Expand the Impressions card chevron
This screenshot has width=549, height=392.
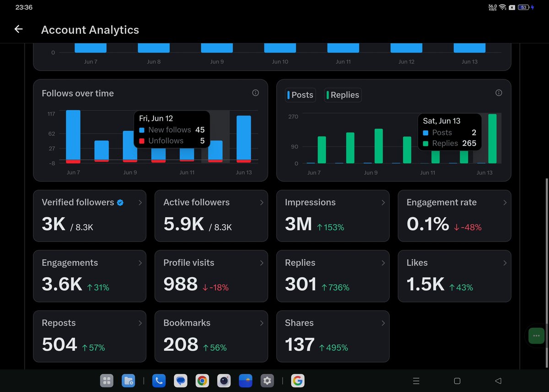(383, 203)
